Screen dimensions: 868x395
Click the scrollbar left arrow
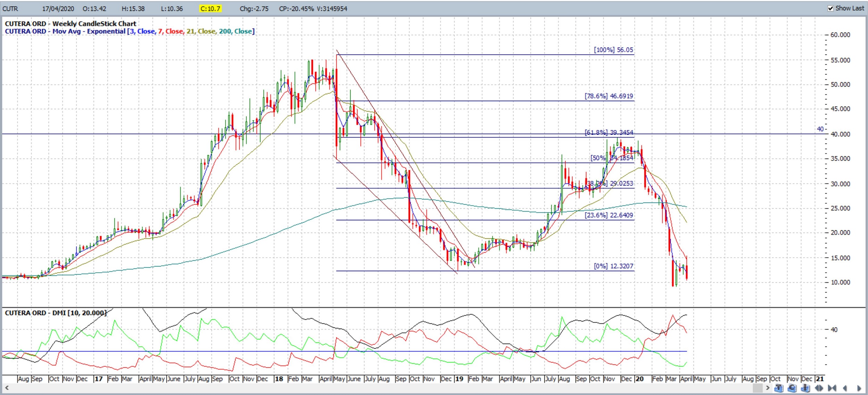[7, 388]
